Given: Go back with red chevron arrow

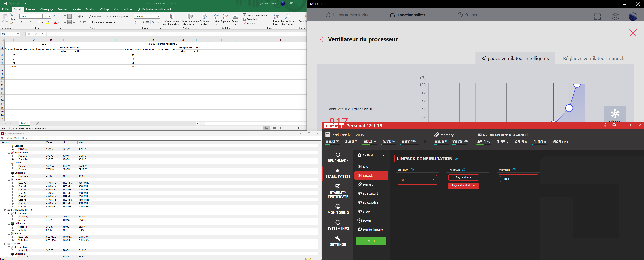Looking at the screenshot, I should coord(321,40).
